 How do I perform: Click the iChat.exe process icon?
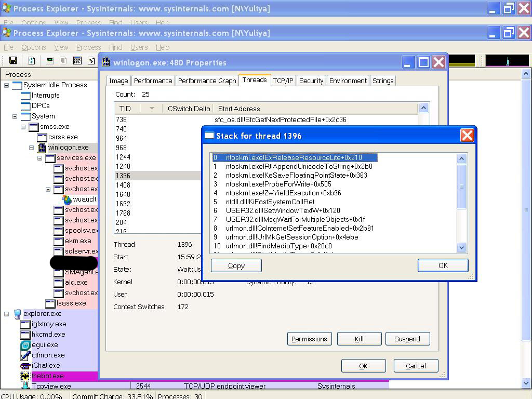pos(25,366)
